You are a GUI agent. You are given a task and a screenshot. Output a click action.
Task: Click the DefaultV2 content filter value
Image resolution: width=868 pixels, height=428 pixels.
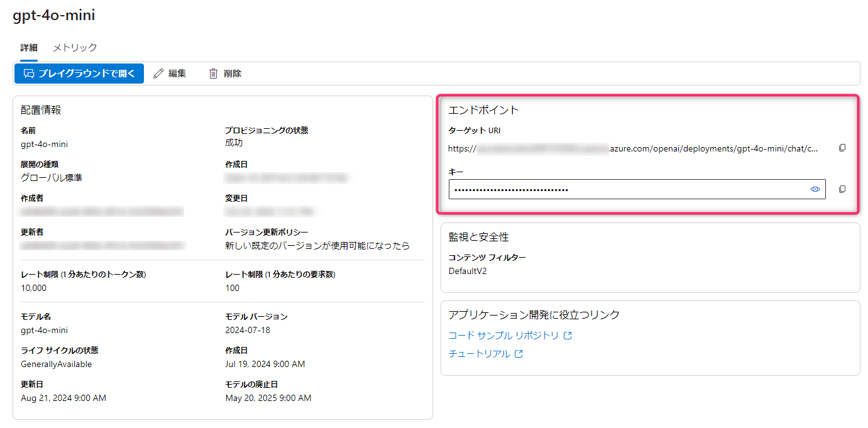pos(468,272)
